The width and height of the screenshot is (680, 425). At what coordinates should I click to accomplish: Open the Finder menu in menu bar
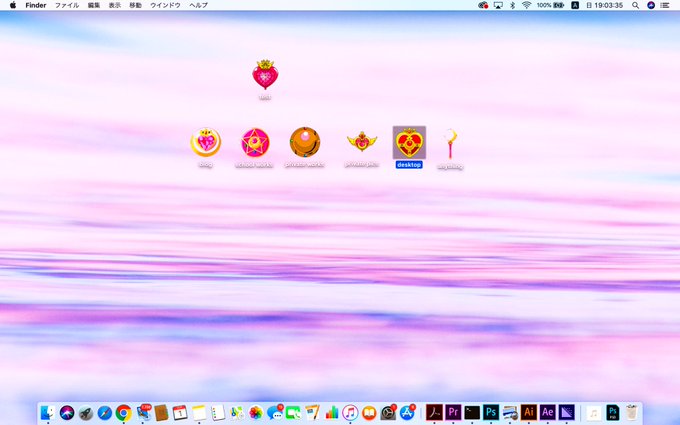click(x=36, y=5)
